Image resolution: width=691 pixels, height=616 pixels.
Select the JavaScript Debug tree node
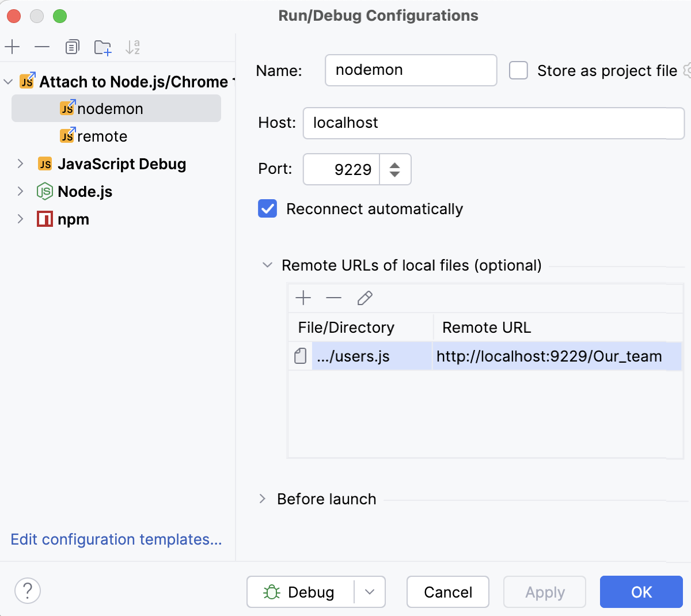pos(122,163)
